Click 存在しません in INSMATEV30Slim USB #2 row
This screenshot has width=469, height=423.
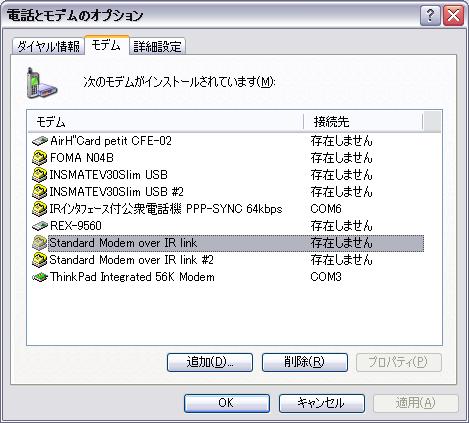tap(341, 192)
